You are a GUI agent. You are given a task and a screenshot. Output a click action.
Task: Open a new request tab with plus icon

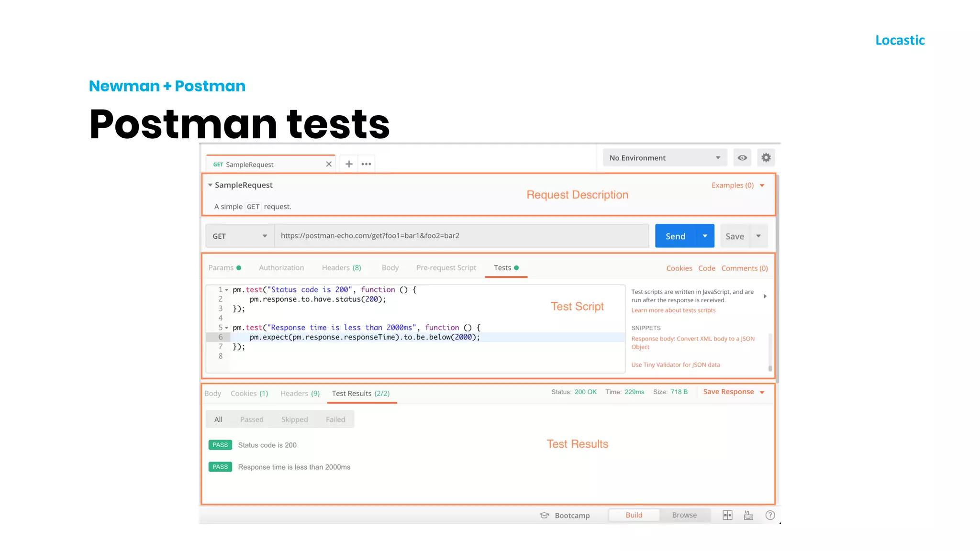[349, 164]
